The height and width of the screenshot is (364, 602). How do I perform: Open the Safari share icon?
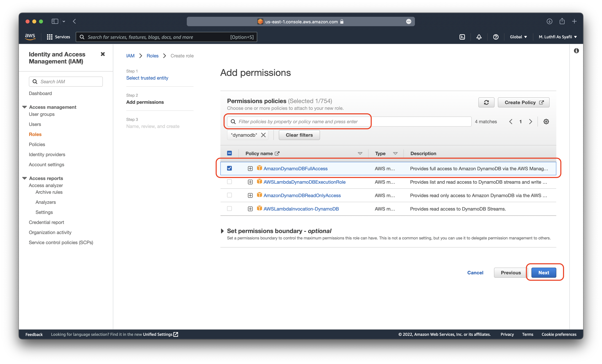point(562,21)
